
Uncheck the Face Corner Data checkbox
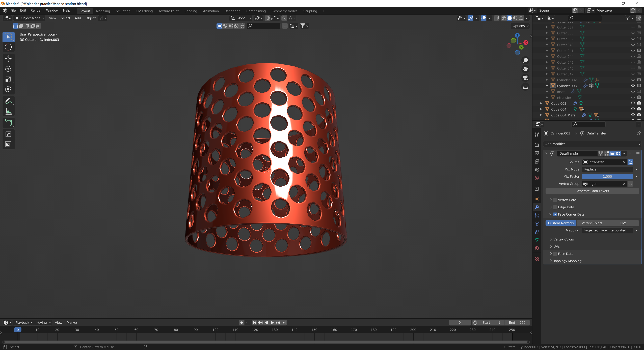(555, 215)
